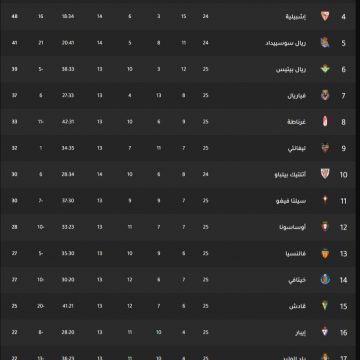Open the Athletic Bilbao crest in row 10
Screen dimensions: 360x360
325,174
